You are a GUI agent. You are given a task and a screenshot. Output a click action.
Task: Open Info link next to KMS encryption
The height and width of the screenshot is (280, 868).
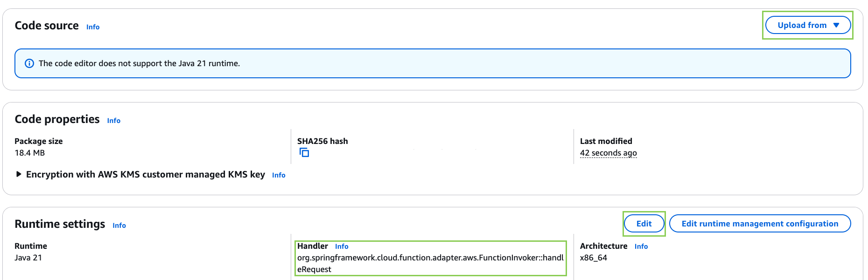click(x=279, y=175)
